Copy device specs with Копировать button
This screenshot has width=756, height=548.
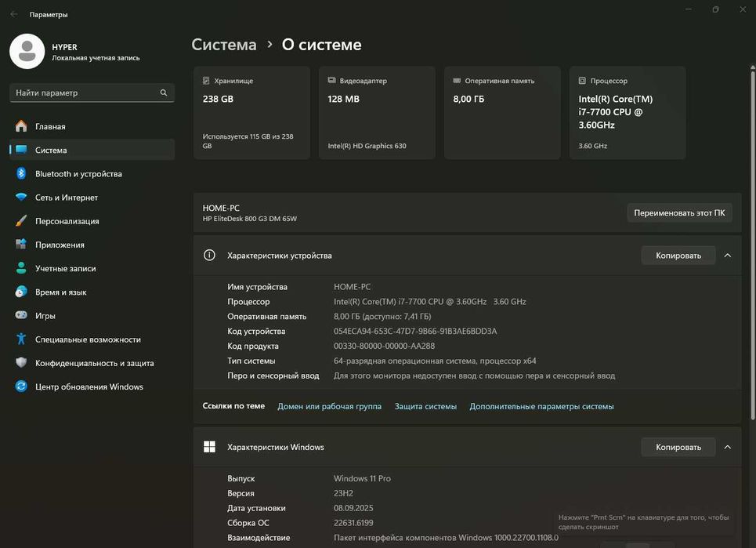[x=678, y=256]
